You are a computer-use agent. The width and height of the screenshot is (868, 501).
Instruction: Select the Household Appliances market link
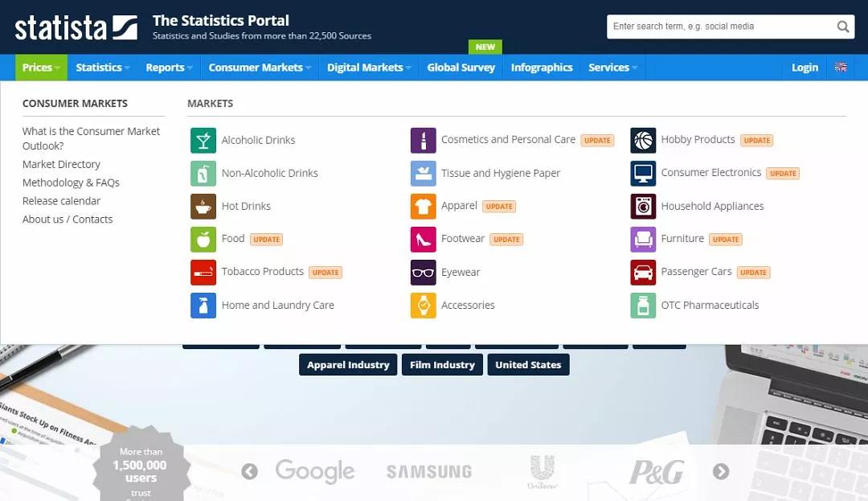point(712,207)
